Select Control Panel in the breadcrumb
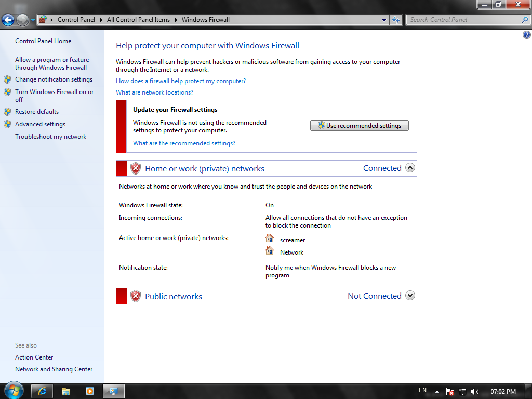 pyautogui.click(x=76, y=20)
